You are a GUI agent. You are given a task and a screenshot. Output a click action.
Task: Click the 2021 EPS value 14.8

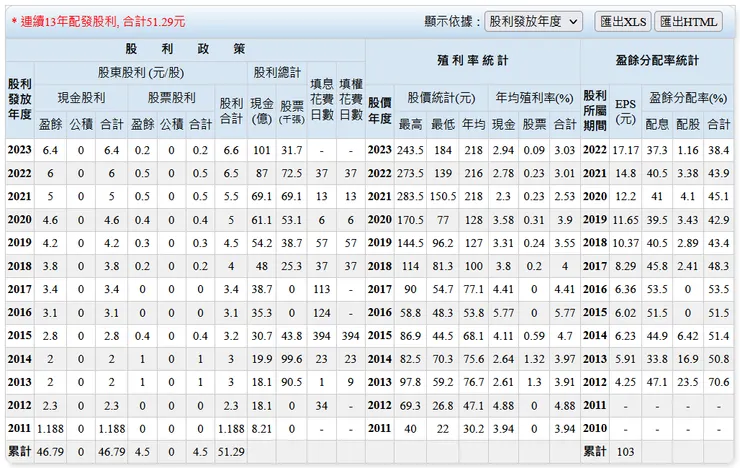click(x=625, y=174)
